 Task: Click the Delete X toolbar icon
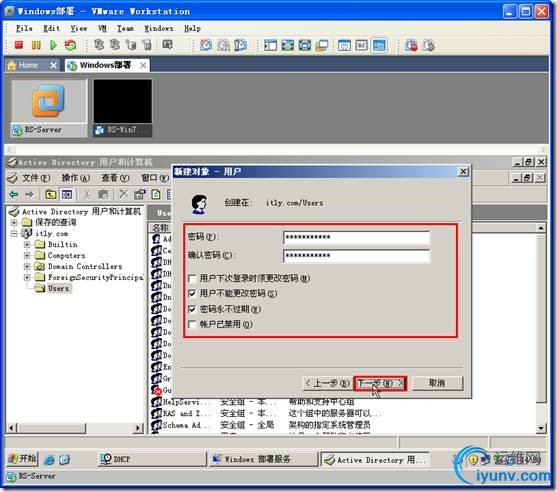click(x=123, y=194)
